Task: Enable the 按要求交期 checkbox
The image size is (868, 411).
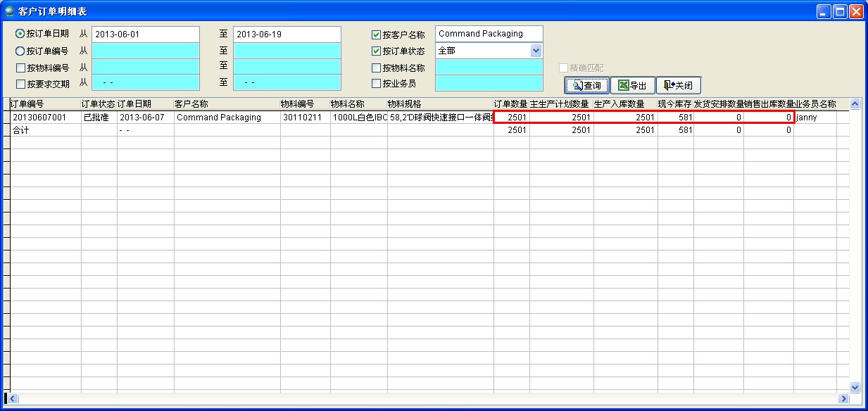Action: [x=20, y=84]
